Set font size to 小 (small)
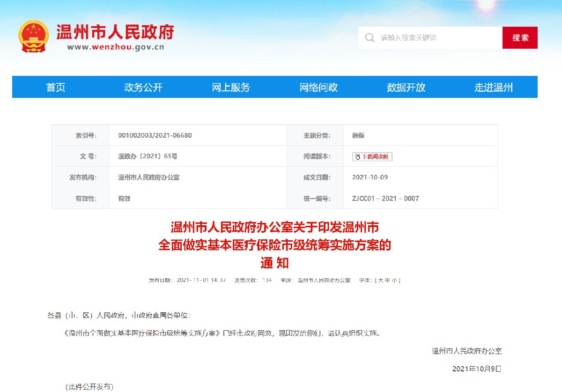Viewport: 562px width, 392px height. coord(394,280)
